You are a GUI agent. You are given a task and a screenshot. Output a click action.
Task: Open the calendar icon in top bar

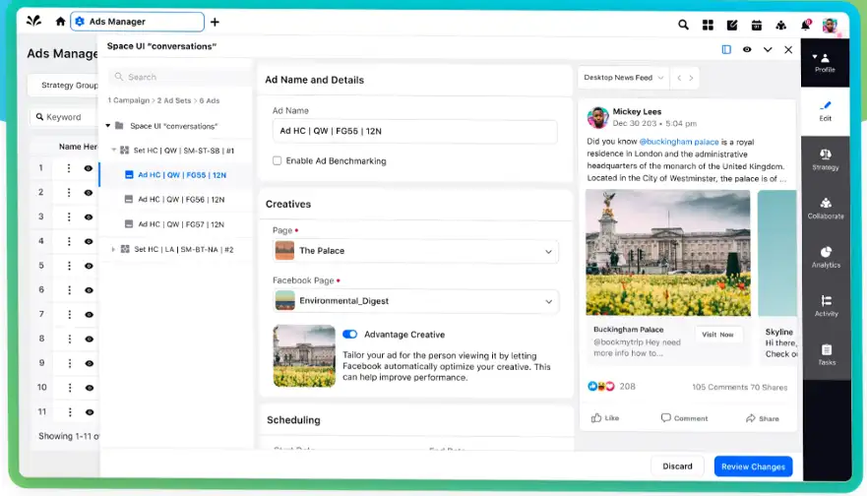[x=756, y=25]
